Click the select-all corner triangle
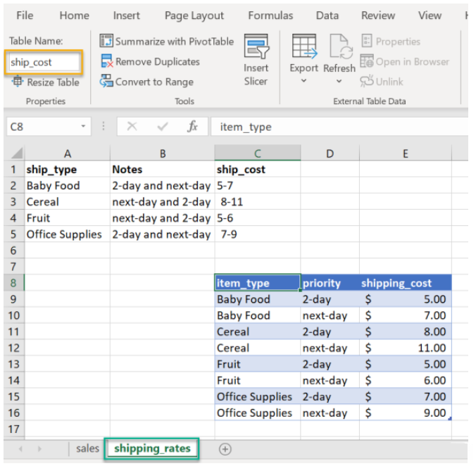The image size is (476, 466). pos(17,153)
